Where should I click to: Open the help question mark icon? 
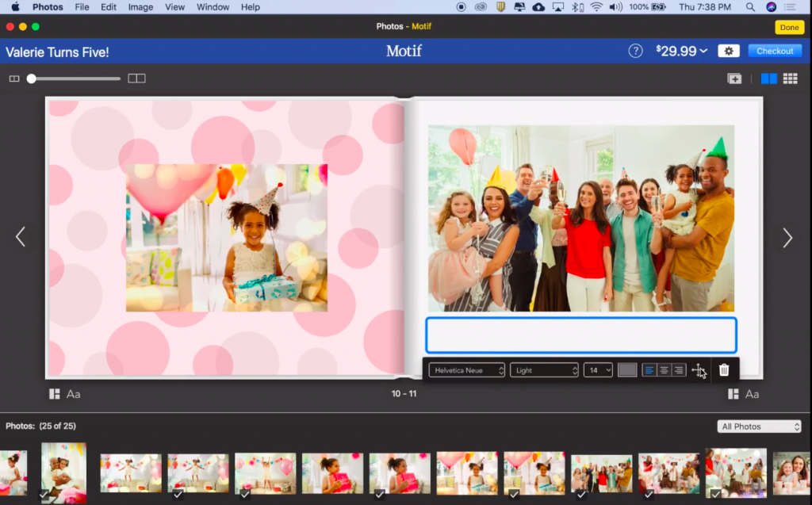635,51
